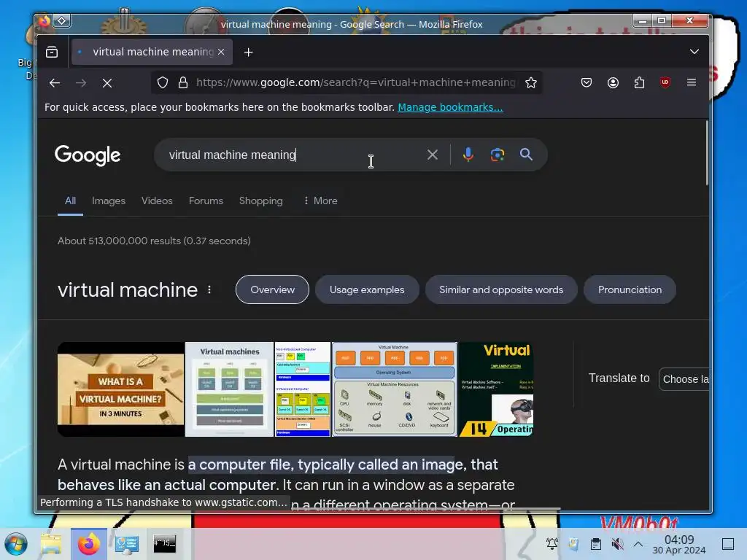The height and width of the screenshot is (560, 747).
Task: Open the uBlock Origin extension icon
Action: click(x=665, y=82)
